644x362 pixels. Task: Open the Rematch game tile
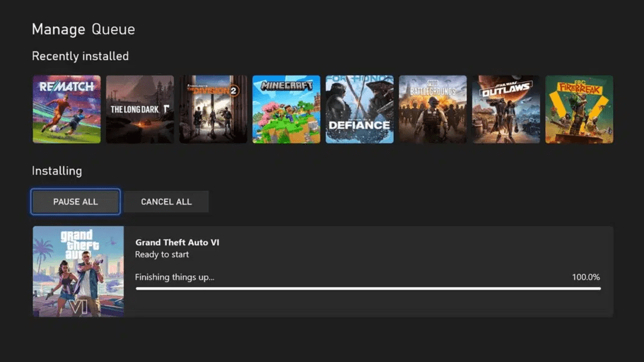(66, 109)
